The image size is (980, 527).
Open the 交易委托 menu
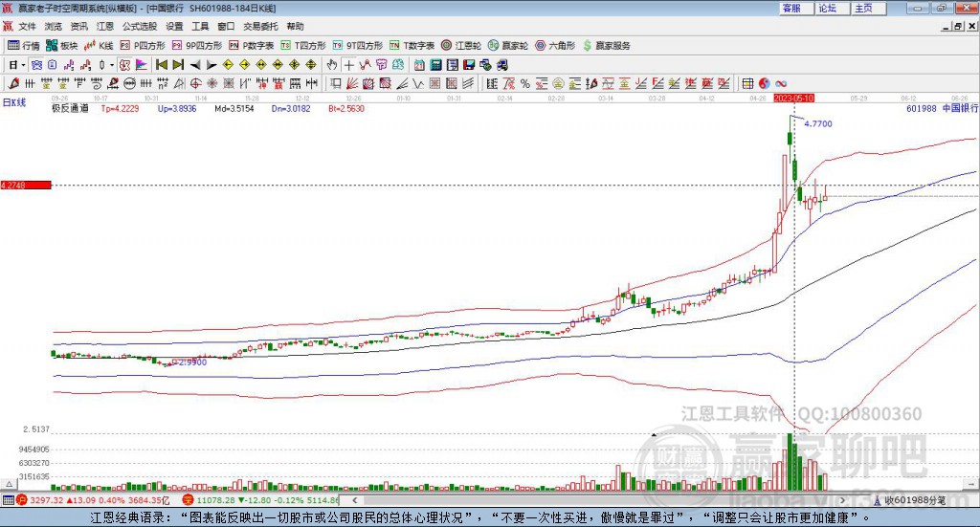point(260,26)
